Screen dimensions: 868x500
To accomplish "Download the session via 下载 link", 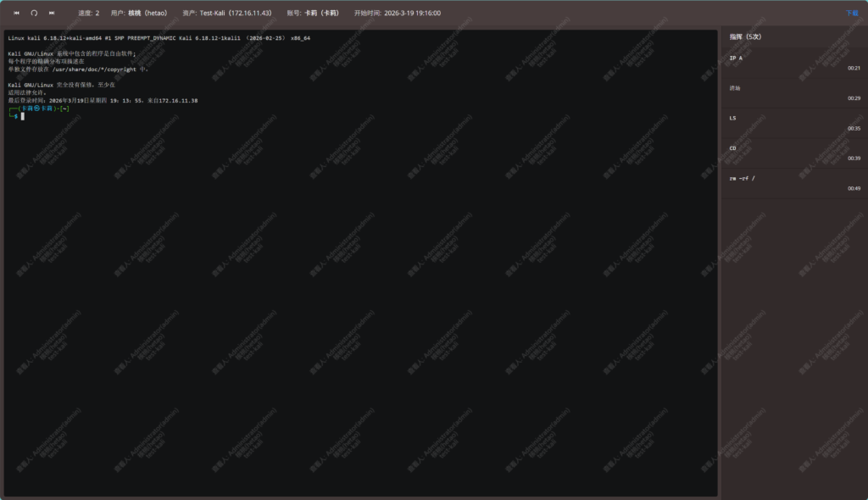I will 851,14.
